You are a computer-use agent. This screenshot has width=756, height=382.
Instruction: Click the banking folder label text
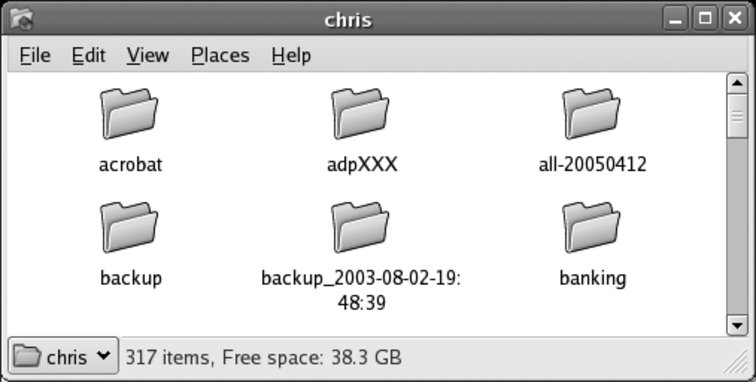(x=593, y=278)
